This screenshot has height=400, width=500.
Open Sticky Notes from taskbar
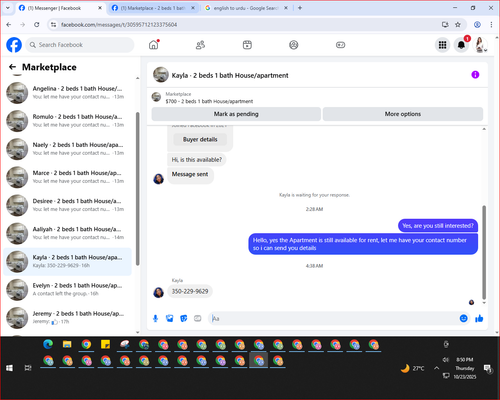[105, 344]
